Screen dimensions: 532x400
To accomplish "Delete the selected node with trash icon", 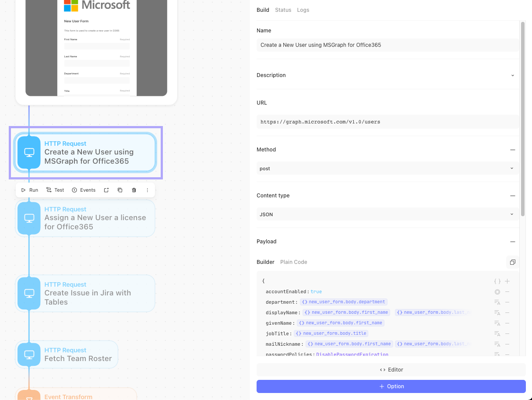I will pyautogui.click(x=134, y=190).
